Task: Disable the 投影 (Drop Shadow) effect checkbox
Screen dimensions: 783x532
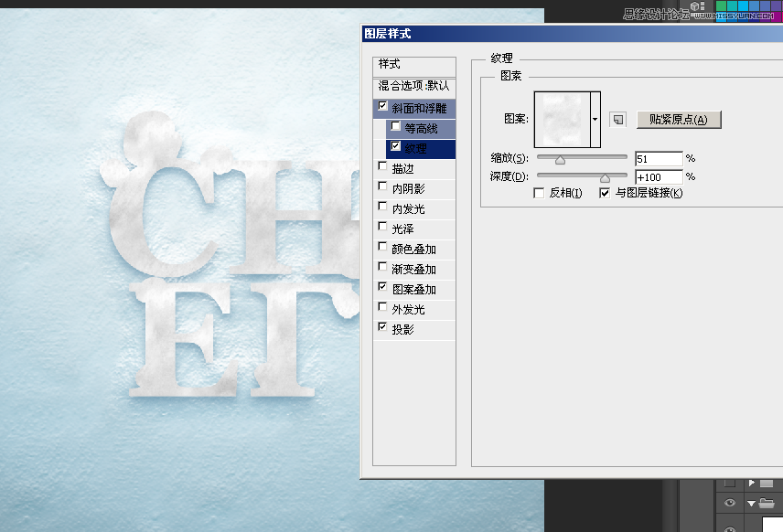Action: [382, 328]
